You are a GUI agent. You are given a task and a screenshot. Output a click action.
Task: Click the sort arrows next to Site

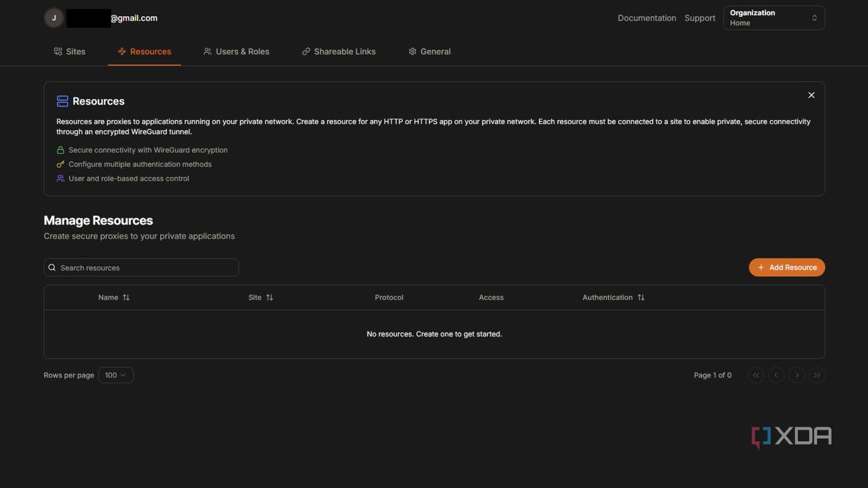[x=270, y=297]
